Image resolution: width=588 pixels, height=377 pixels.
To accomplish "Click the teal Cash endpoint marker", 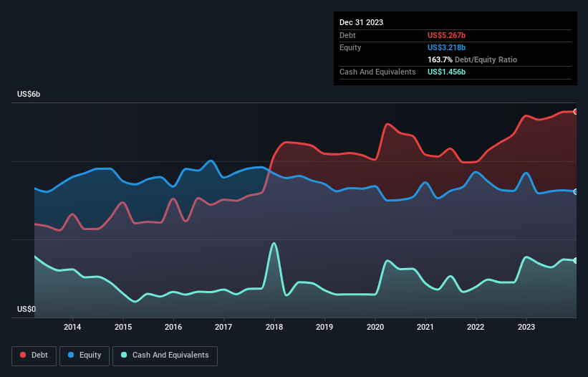I will click(576, 260).
